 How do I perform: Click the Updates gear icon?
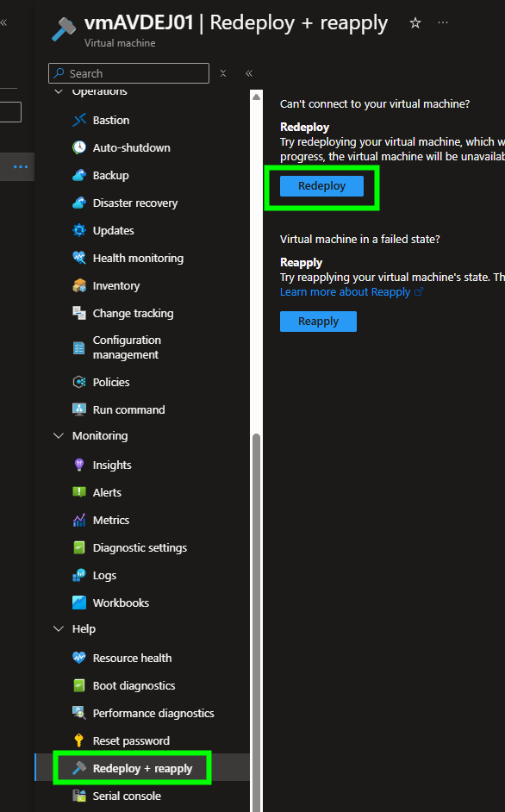coord(79,230)
